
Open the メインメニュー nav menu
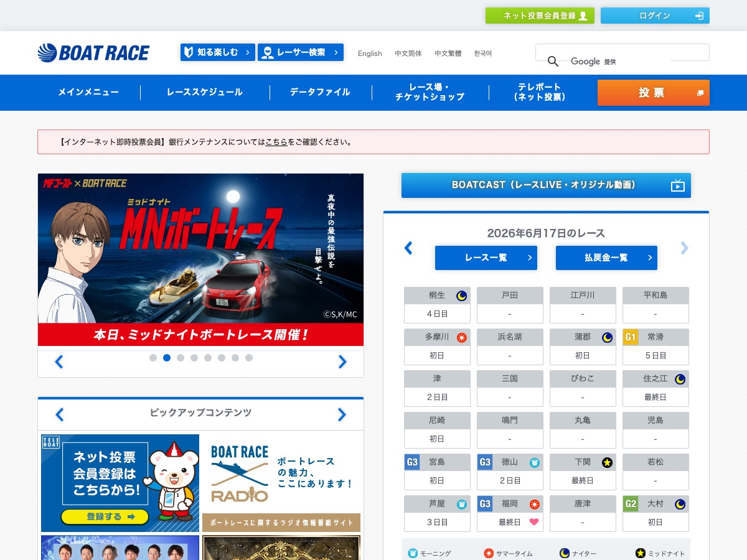point(88,92)
